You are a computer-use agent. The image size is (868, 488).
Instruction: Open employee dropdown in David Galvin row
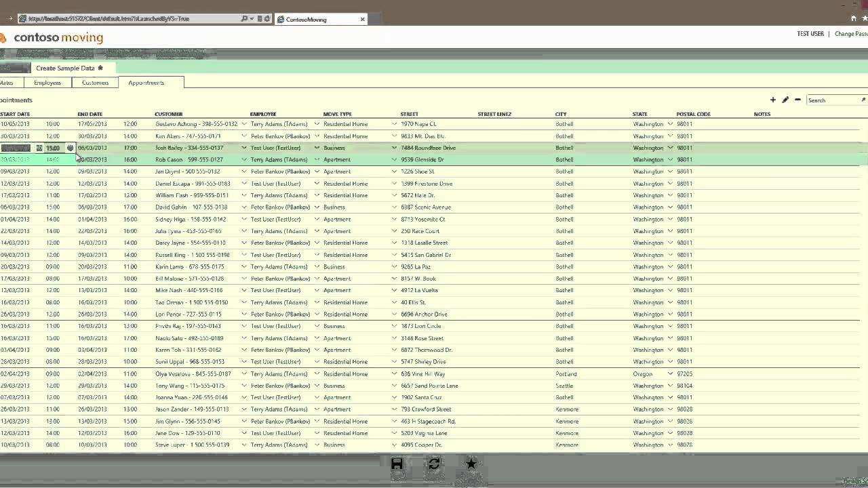pos(317,207)
